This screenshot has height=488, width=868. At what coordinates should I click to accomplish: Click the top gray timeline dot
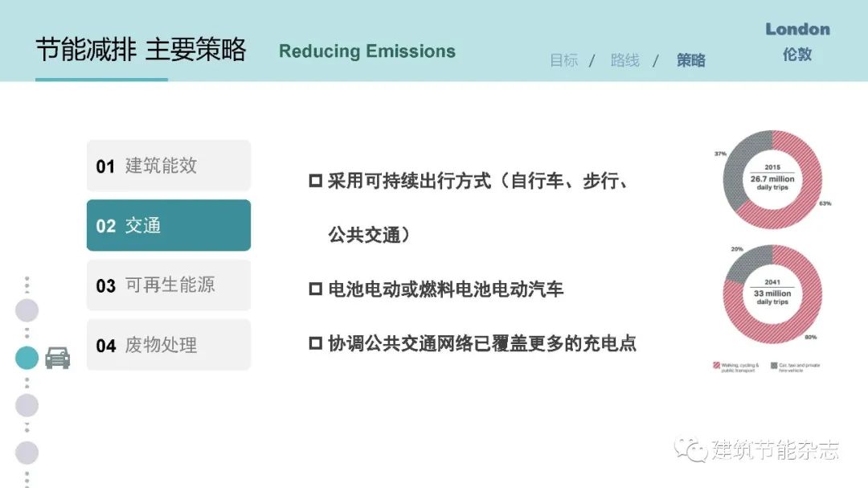[x=27, y=310]
